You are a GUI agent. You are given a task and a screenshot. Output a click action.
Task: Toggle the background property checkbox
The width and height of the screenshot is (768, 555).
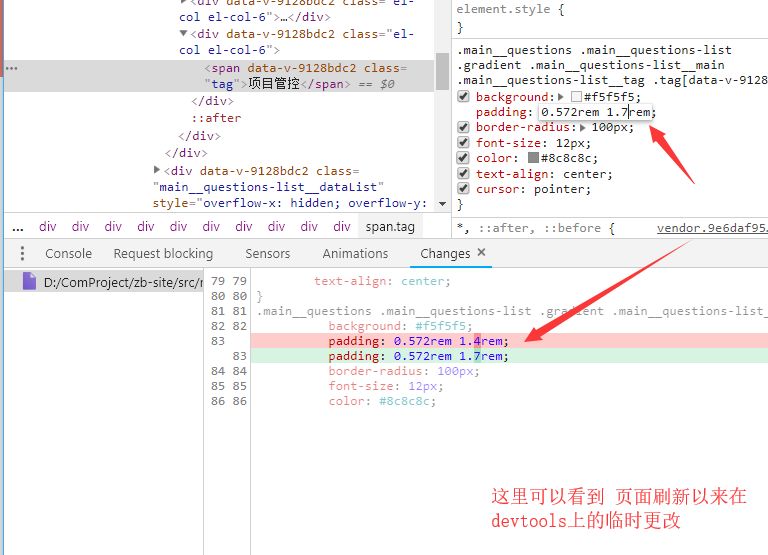tap(463, 96)
